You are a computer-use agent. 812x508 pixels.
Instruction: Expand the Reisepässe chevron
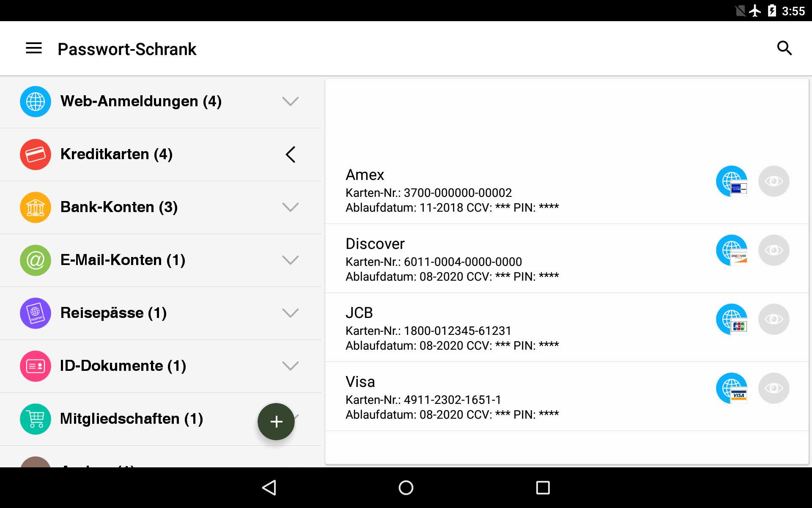(x=291, y=313)
